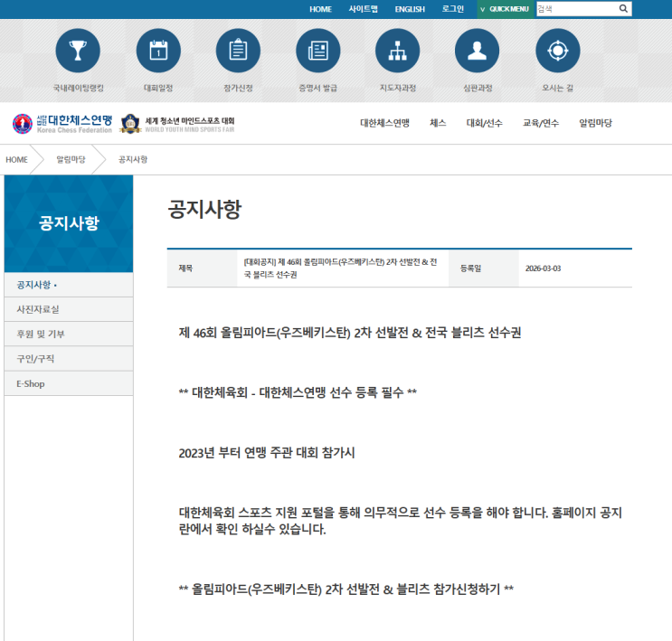Screen dimensions: 672x641
Task: Click the large 공지사항 page heading
Action: [x=205, y=209]
